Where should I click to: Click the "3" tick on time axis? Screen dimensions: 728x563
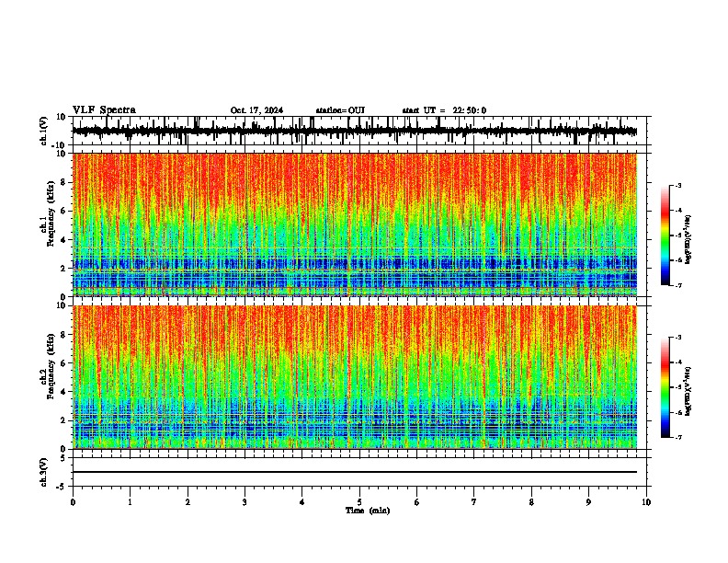point(245,502)
